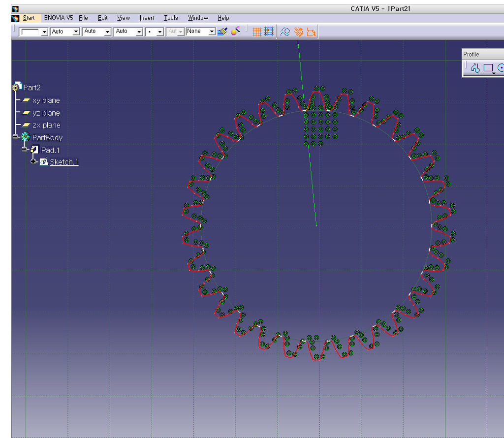
Task: Toggle Snap to Point grid icon
Action: 269,31
